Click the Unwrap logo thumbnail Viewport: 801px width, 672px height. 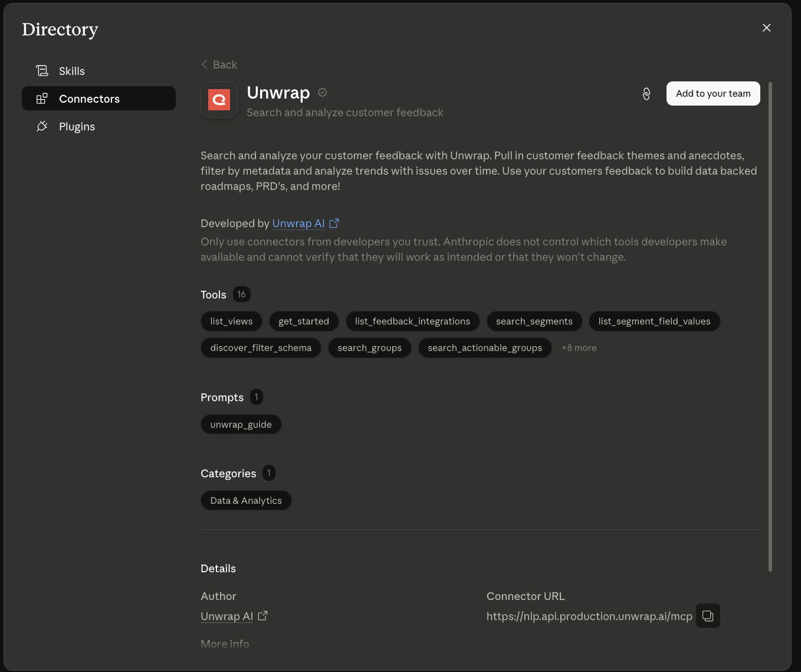pos(219,100)
